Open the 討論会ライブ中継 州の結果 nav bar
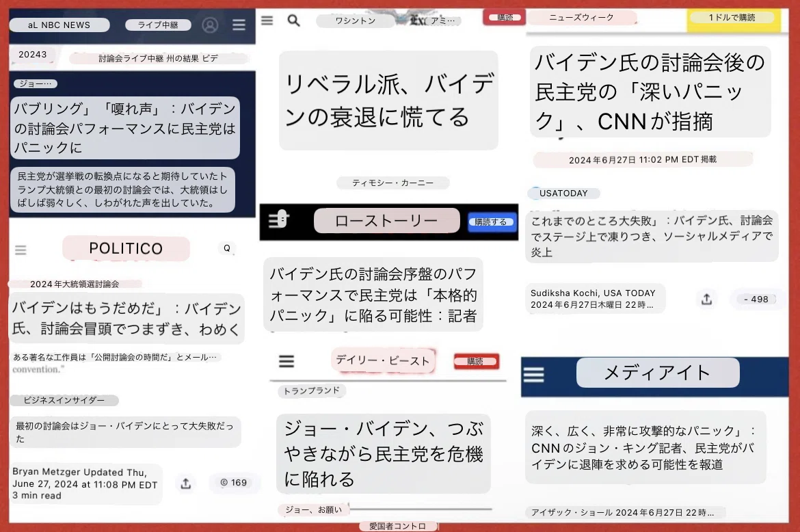 [x=158, y=58]
